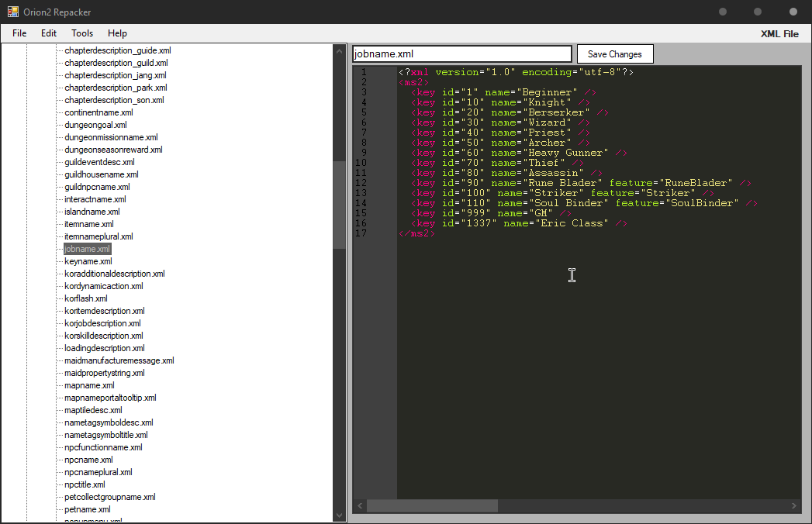
Task: Open npctitle.xml in the tree
Action: click(x=85, y=485)
